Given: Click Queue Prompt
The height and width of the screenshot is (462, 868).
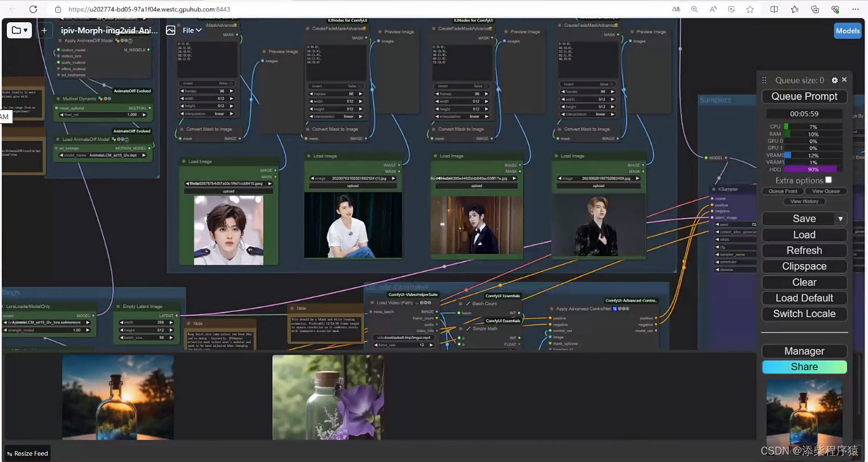Looking at the screenshot, I should click(x=804, y=96).
